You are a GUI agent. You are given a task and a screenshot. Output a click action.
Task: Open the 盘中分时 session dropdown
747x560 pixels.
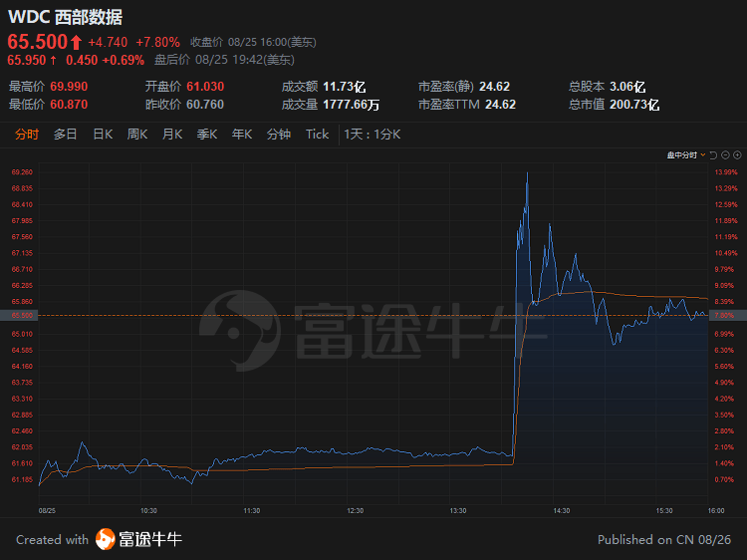[x=686, y=155]
